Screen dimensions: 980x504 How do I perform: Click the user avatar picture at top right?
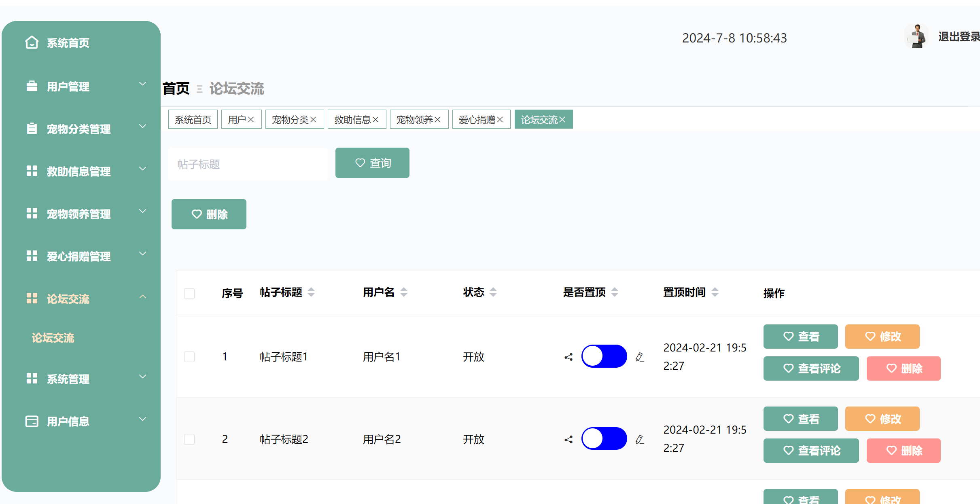(x=917, y=36)
